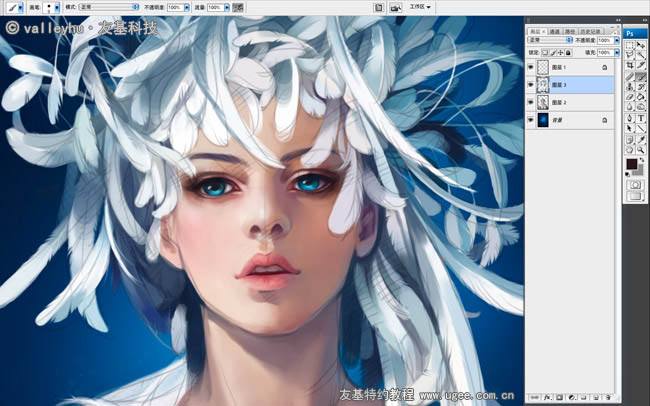Select the Hand tool

coord(630,150)
